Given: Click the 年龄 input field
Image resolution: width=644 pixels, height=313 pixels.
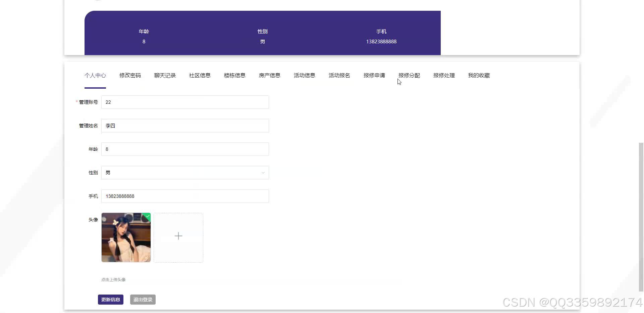Looking at the screenshot, I should [x=185, y=149].
